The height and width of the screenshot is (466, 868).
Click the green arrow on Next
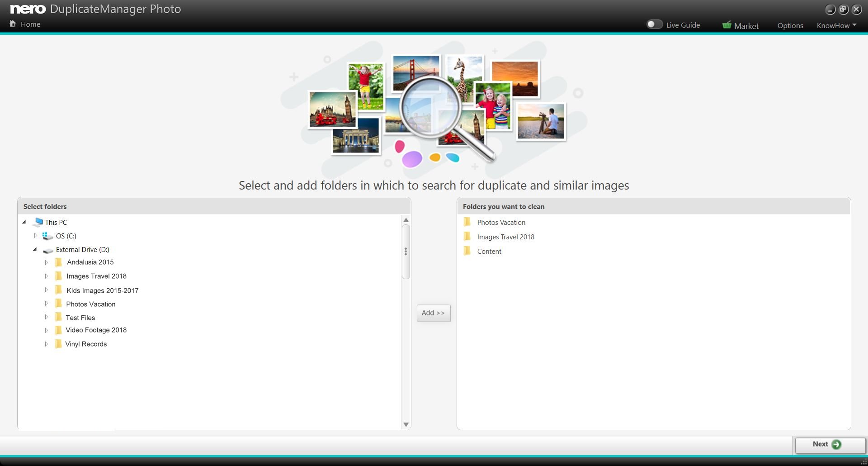836,444
